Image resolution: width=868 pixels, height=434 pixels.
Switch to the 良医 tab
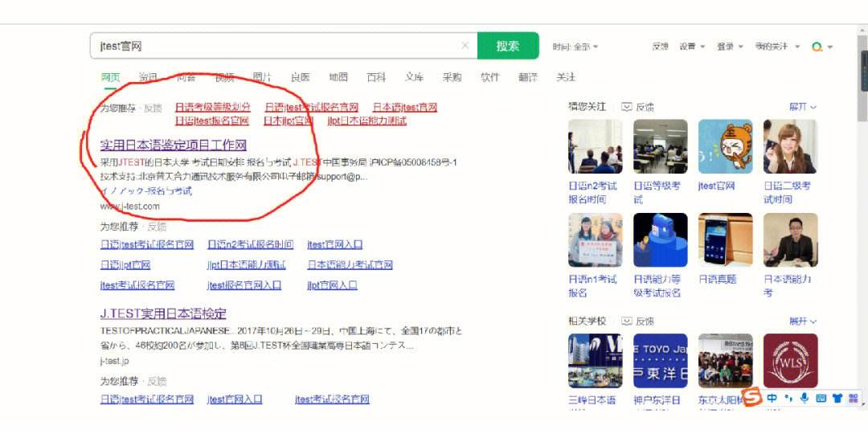coord(300,77)
